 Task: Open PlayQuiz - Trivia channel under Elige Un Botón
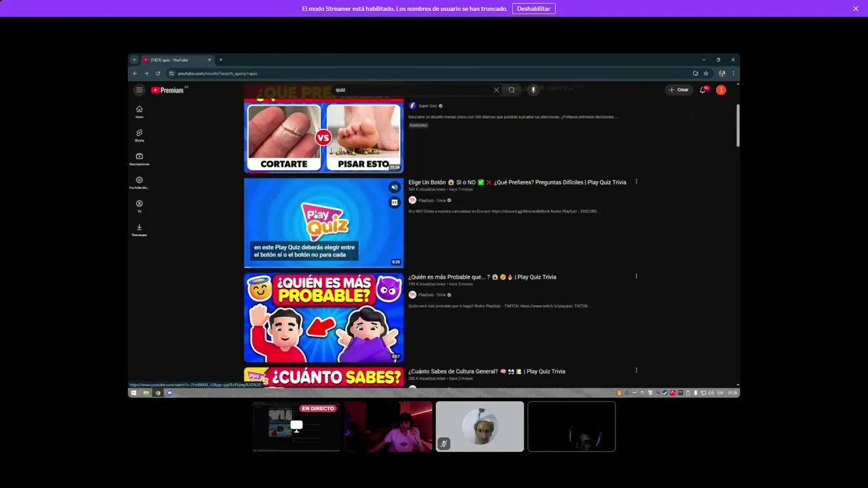pyautogui.click(x=432, y=201)
